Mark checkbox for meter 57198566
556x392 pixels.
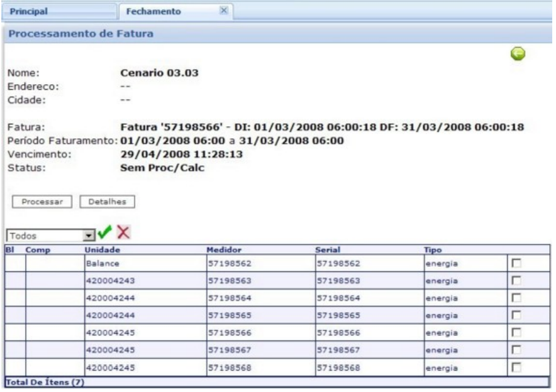[x=514, y=332]
